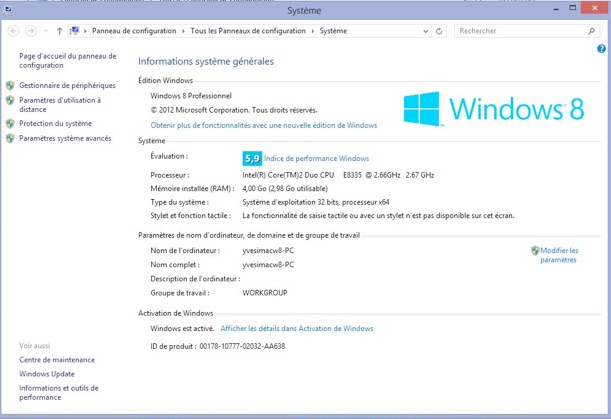
Task: Select Tous les Panneaux de configuration breadcrumb
Action: 248,31
